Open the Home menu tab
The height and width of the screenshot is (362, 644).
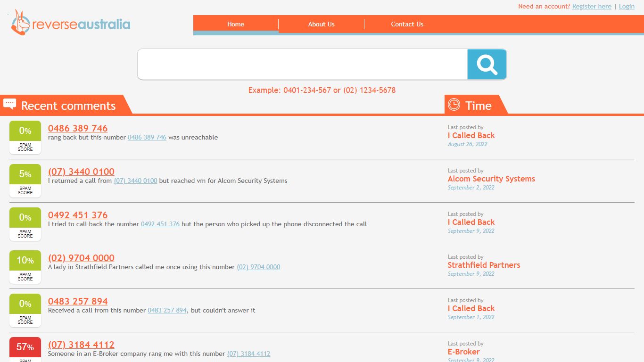point(236,24)
